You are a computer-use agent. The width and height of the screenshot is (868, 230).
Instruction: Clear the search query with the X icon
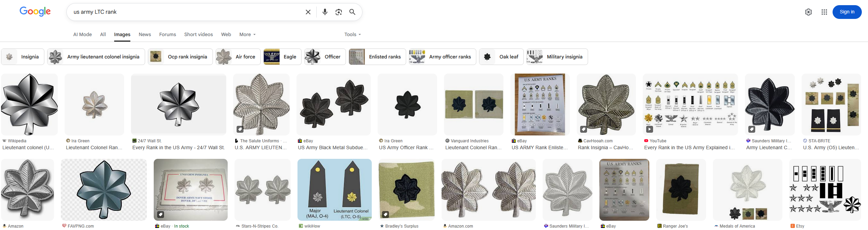308,12
